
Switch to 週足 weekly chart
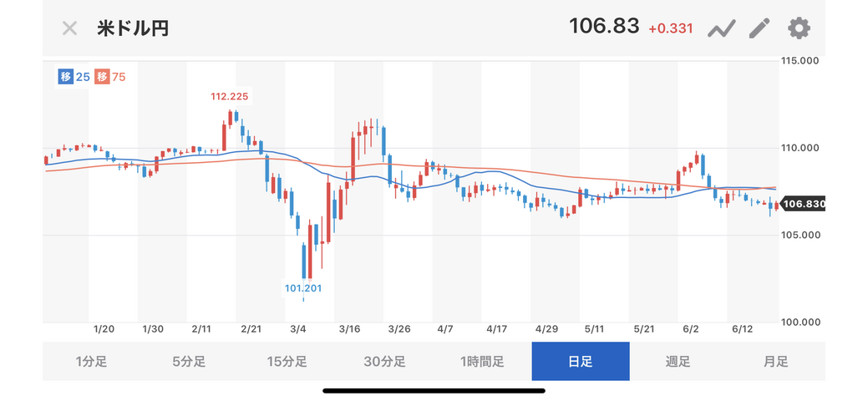(678, 362)
